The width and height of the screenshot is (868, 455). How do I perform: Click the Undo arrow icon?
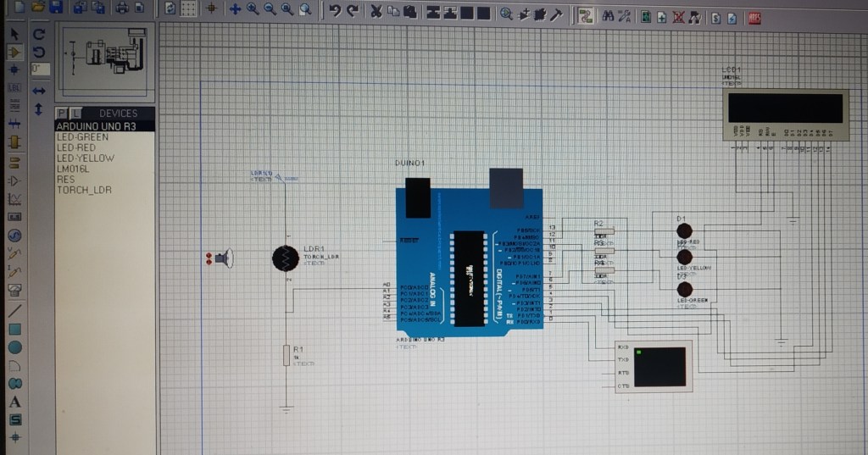335,11
